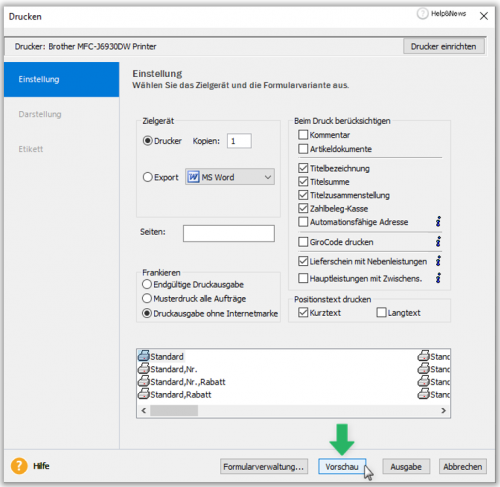The height and width of the screenshot is (487, 500).
Task: Switch to the Darstellung tab
Action: [x=40, y=114]
